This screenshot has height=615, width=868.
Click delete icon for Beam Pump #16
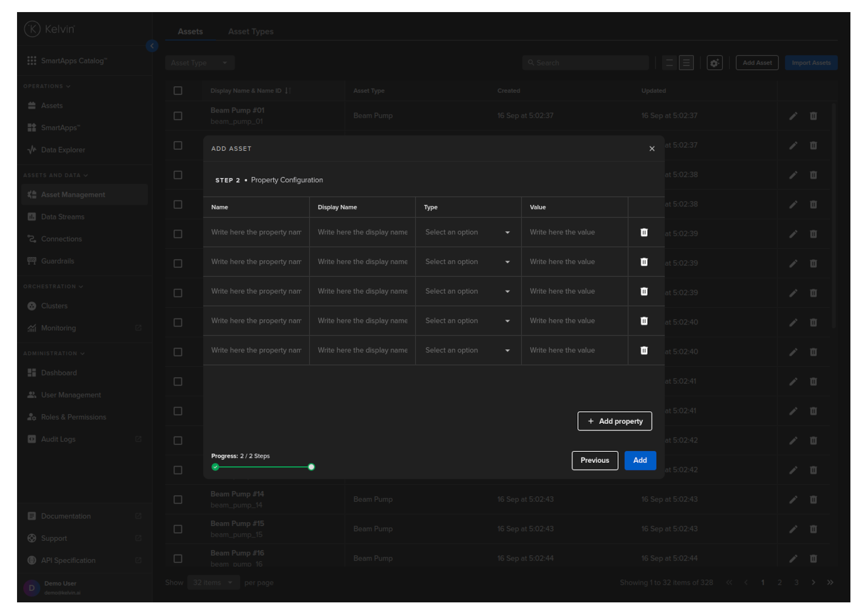point(813,558)
